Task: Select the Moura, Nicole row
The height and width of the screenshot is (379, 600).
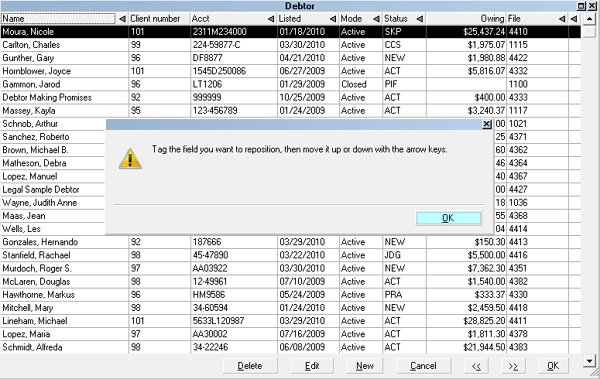Action: click(x=290, y=31)
